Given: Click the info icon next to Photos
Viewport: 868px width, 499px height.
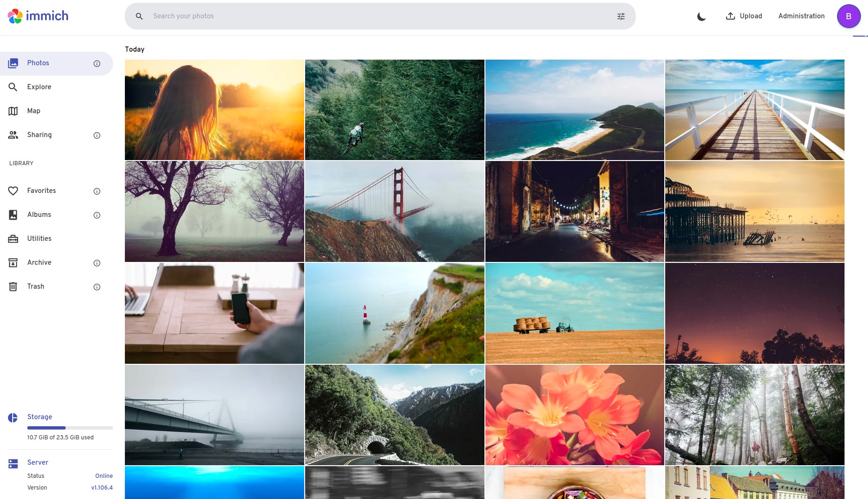Looking at the screenshot, I should click(x=97, y=63).
